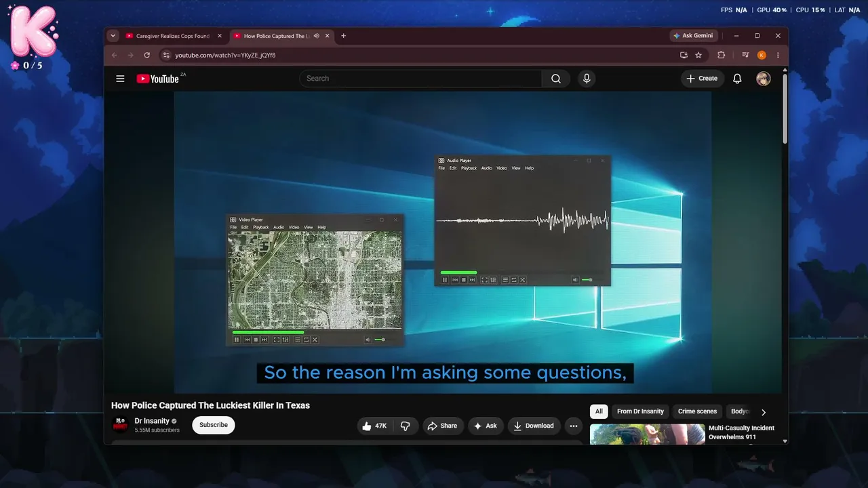Open the Dr Insanity channel name link
868x488 pixels.
152,421
